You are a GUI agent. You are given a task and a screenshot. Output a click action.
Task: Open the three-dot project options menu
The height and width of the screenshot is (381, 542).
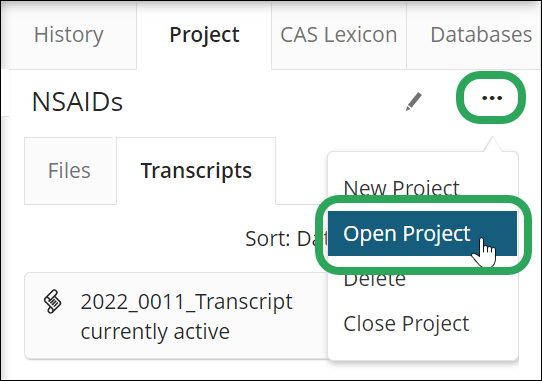[x=492, y=98]
